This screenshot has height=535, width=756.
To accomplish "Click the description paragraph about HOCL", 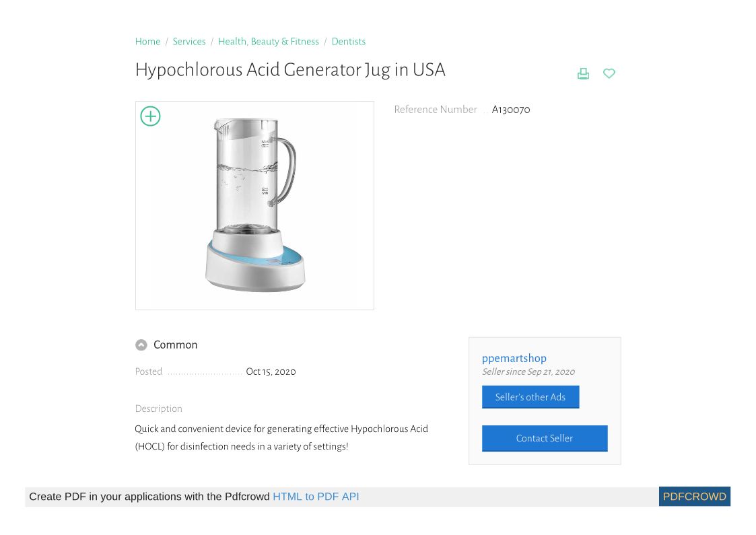I will pos(281,437).
